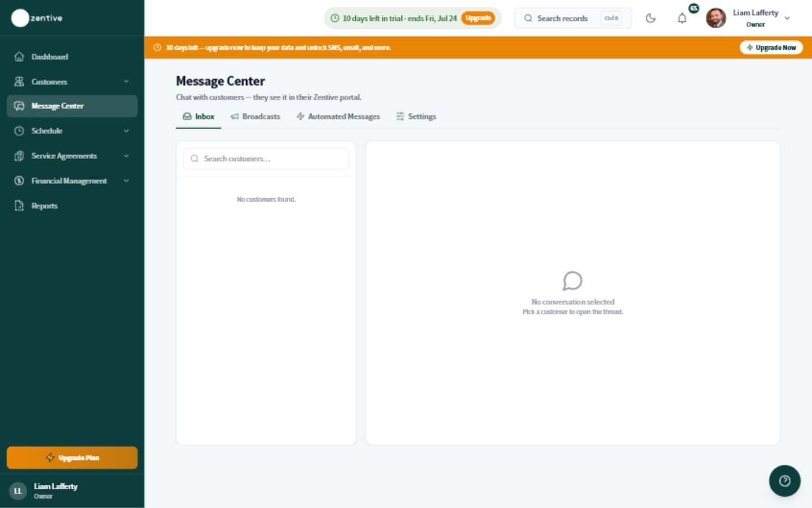Screen dimensions: 812x508
Task: Open notifications with the bell icon
Action: point(682,19)
